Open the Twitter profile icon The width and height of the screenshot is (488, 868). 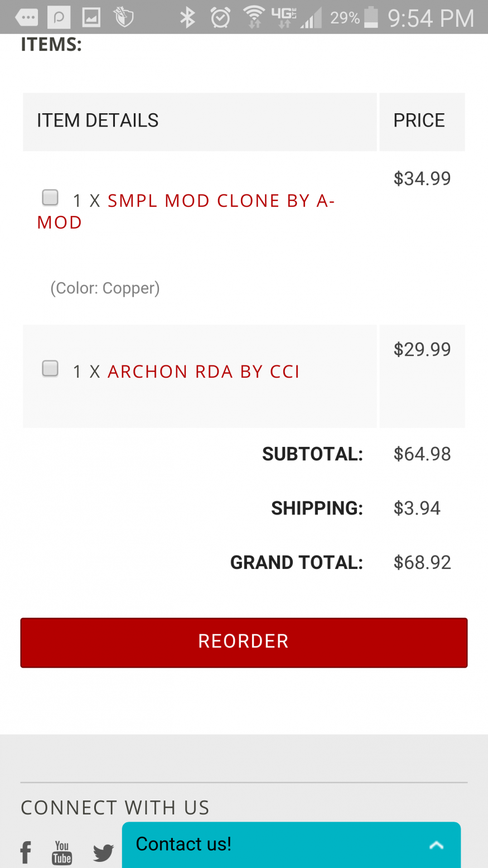pos(103,852)
